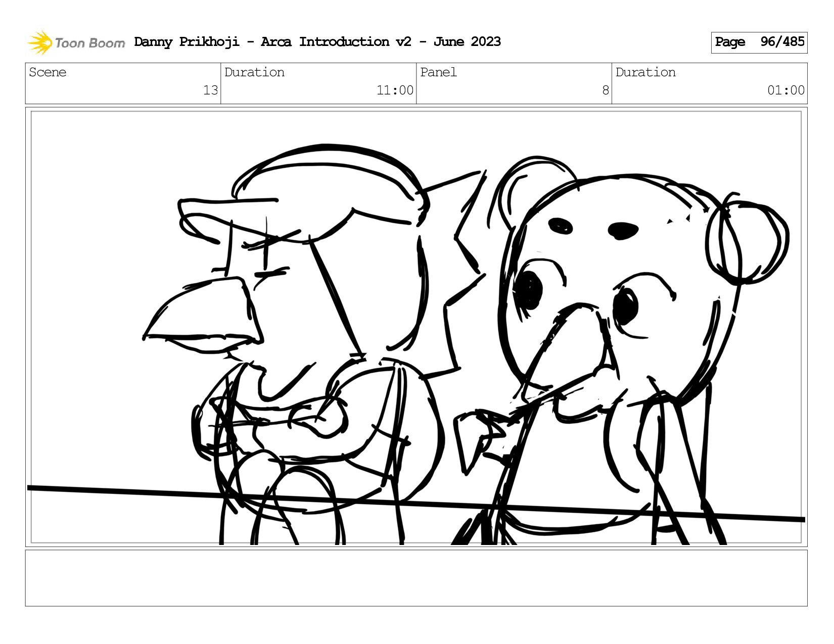Click the 'Panel' label

[x=438, y=72]
